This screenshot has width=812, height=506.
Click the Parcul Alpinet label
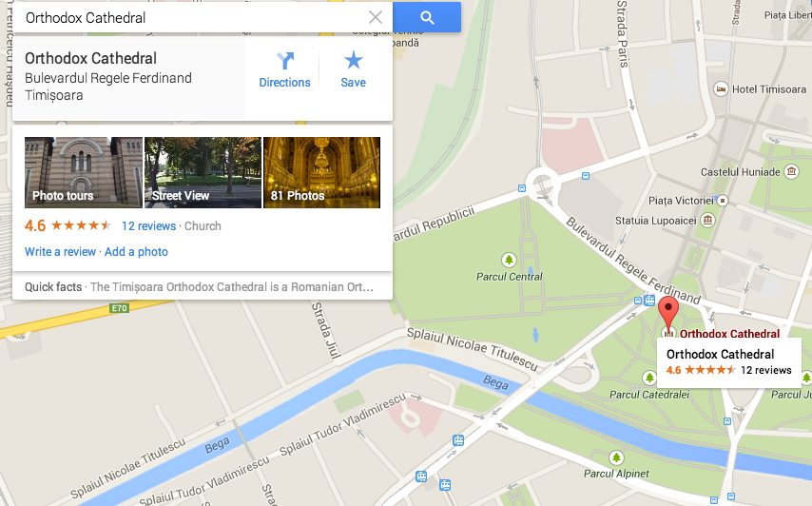616,474
